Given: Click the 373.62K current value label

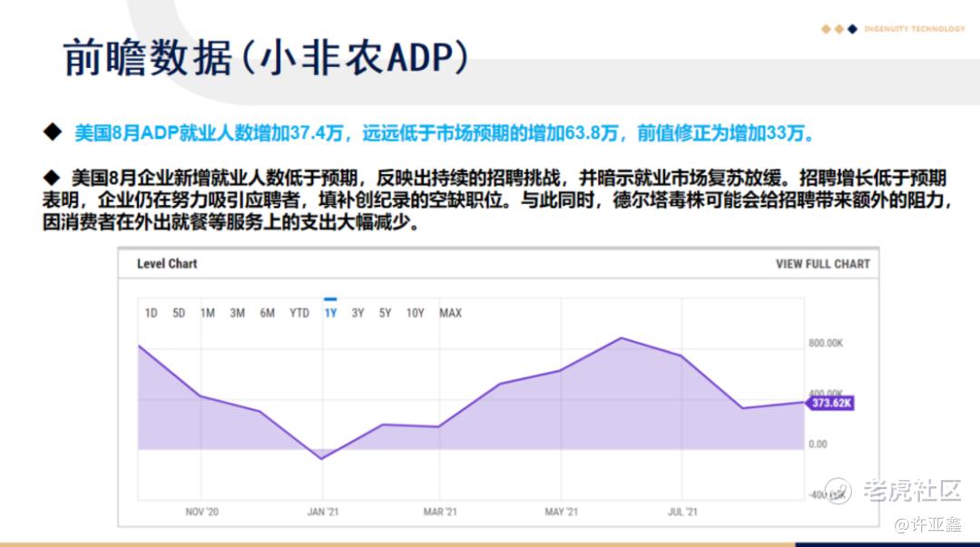Looking at the screenshot, I should 831,403.
